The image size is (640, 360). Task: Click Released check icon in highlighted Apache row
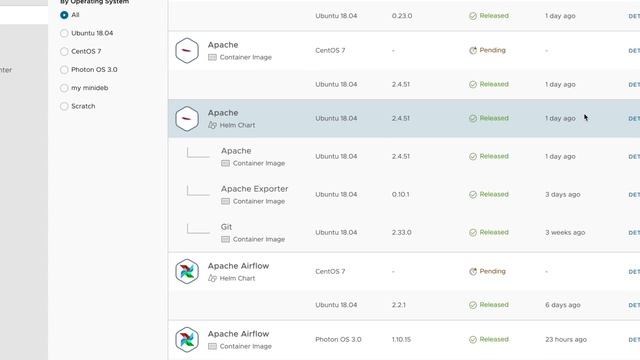point(473,118)
